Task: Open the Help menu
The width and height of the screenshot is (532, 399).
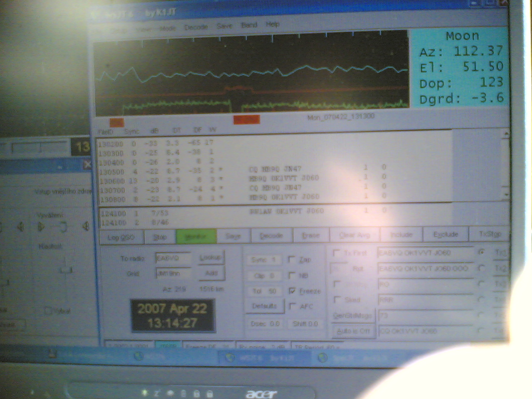Action: tap(273, 24)
